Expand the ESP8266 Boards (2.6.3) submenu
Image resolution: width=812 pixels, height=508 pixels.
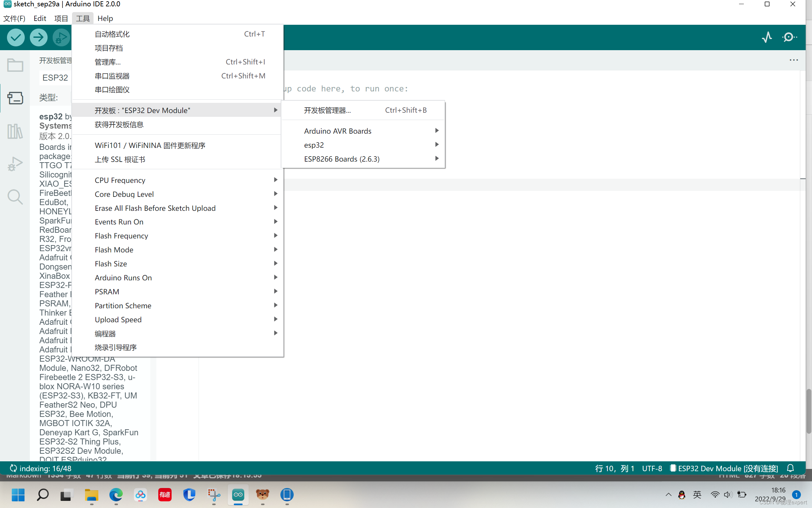tap(363, 159)
